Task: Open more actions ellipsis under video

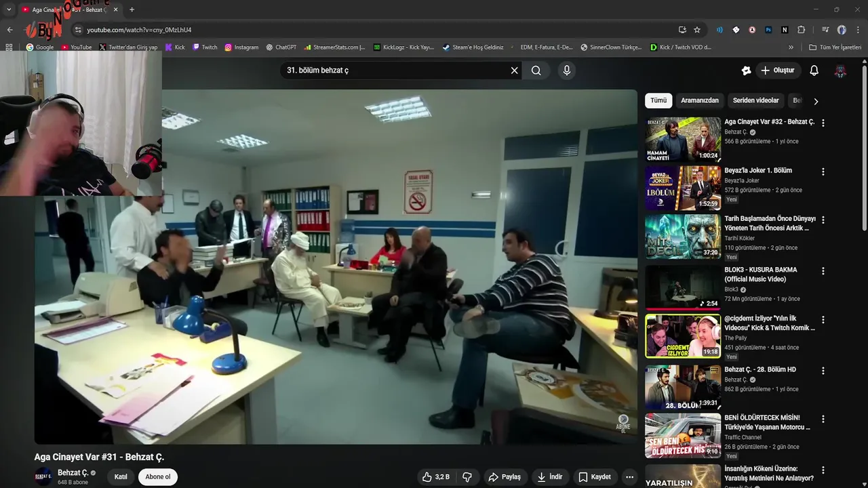Action: [630, 477]
